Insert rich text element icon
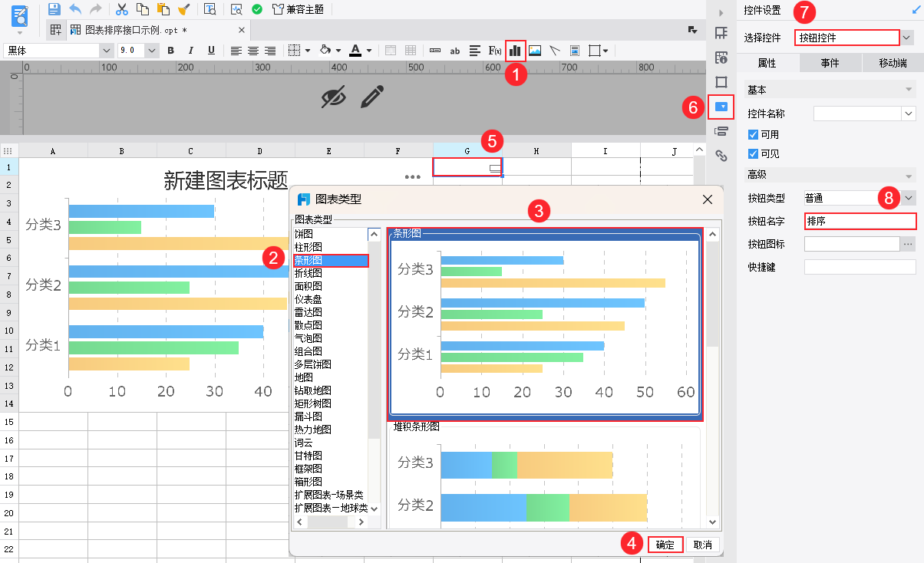The image size is (924, 563). tap(475, 51)
